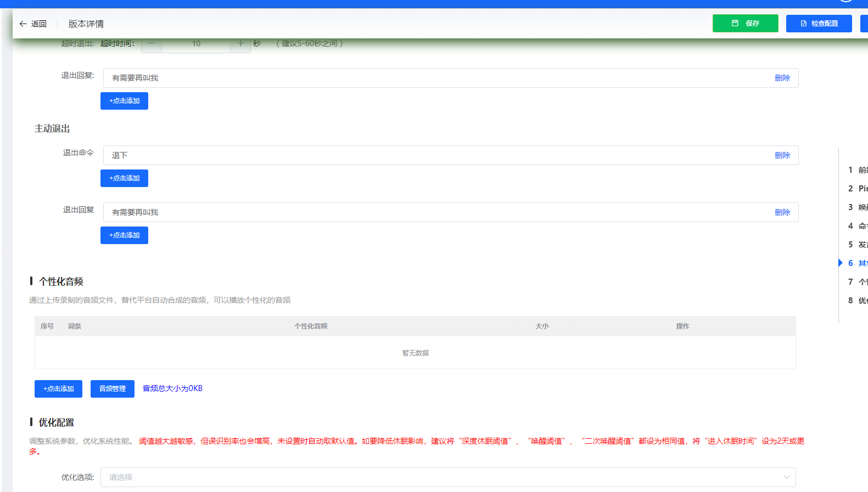Jump to section 1 in side navigation
The height and width of the screenshot is (492, 868).
857,170
